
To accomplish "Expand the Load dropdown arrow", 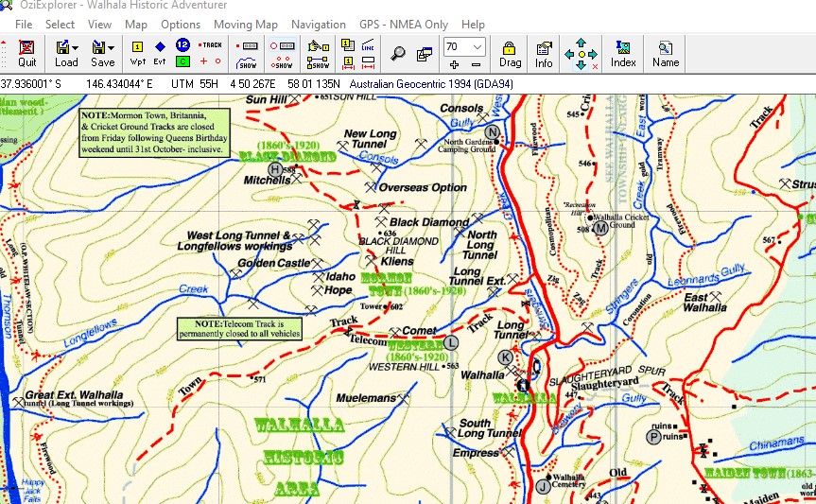I will 75,47.
